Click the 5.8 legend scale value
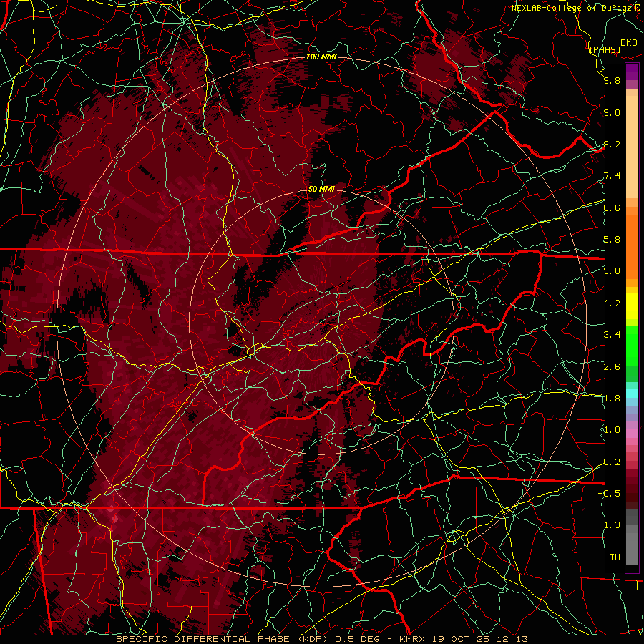Image resolution: width=644 pixels, height=644 pixels. click(612, 240)
